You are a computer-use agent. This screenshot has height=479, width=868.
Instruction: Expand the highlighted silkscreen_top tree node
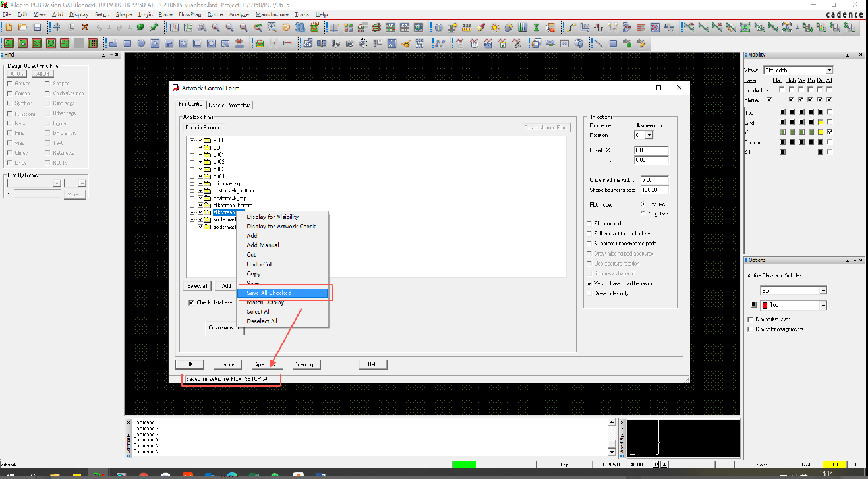[x=192, y=212]
